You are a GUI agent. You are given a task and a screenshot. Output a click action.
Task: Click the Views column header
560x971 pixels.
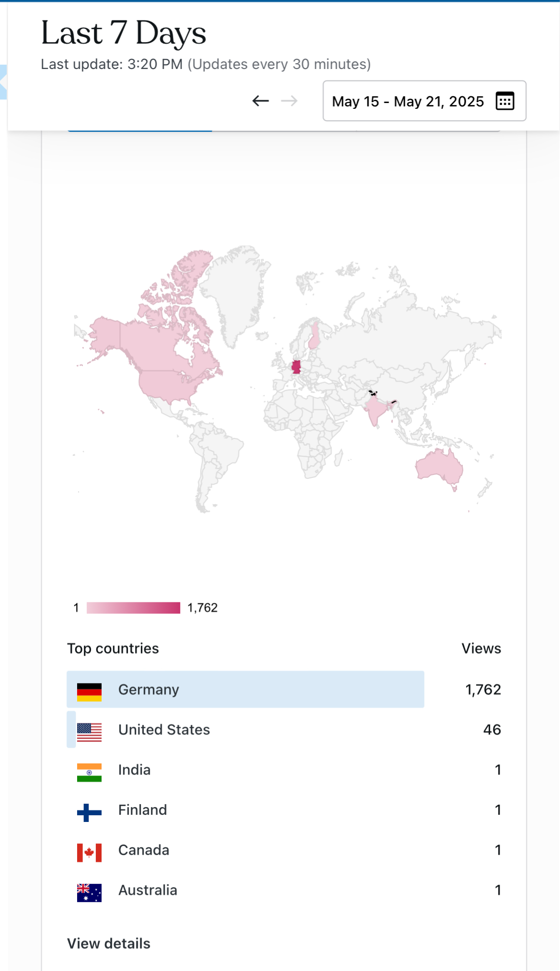click(x=481, y=648)
